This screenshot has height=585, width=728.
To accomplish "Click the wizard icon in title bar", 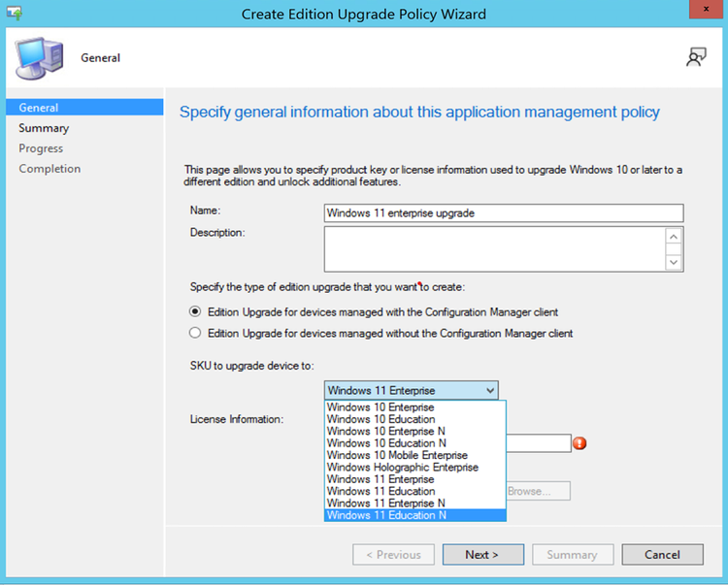I will coord(15,13).
